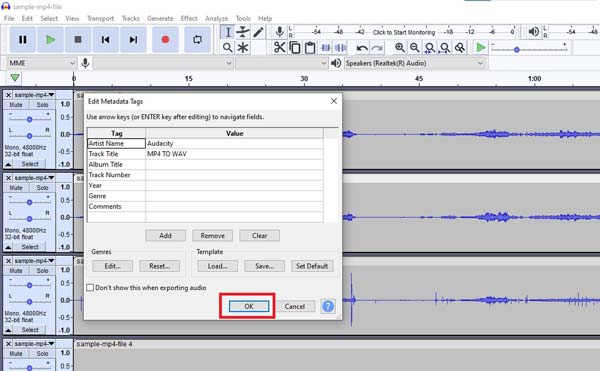Screen dimensions: 600x371
Task: Check Don't show this when exporting audio
Action: [x=90, y=288]
